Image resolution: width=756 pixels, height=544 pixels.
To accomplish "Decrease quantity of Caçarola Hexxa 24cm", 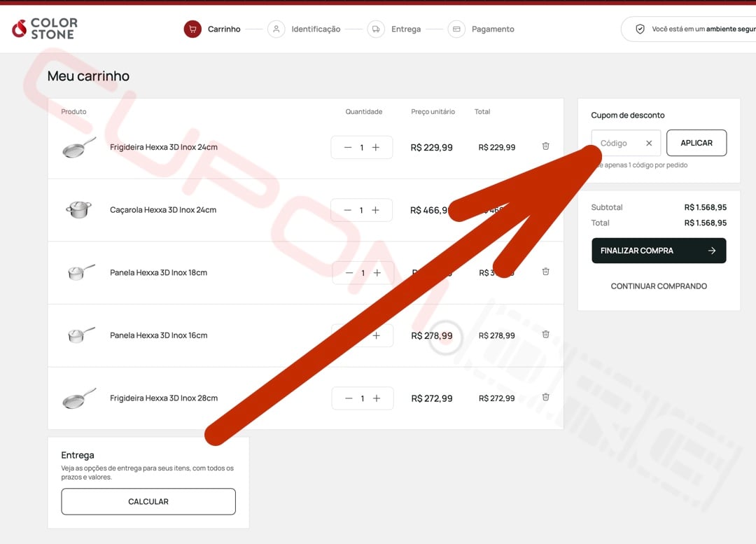I will point(348,210).
